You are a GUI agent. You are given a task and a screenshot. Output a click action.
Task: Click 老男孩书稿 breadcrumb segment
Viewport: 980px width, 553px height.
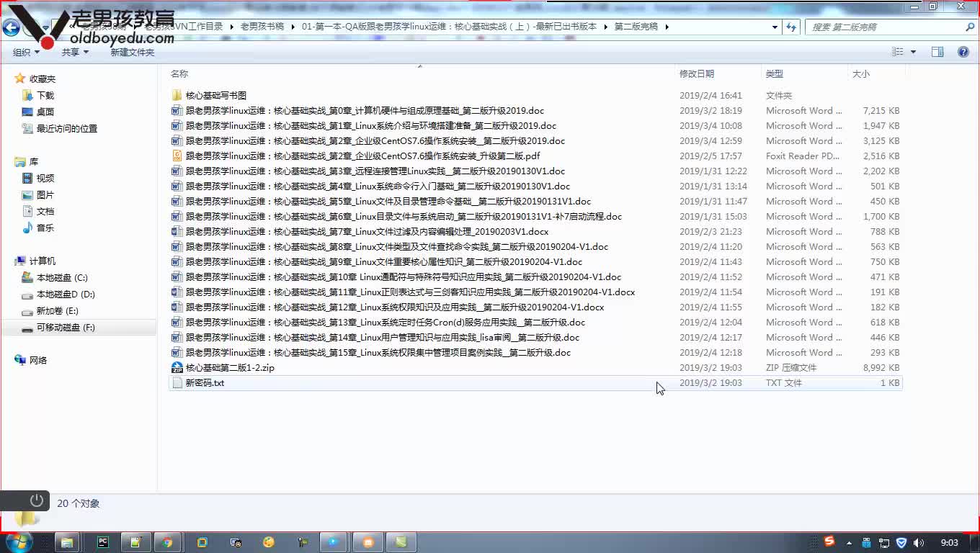[x=262, y=27]
